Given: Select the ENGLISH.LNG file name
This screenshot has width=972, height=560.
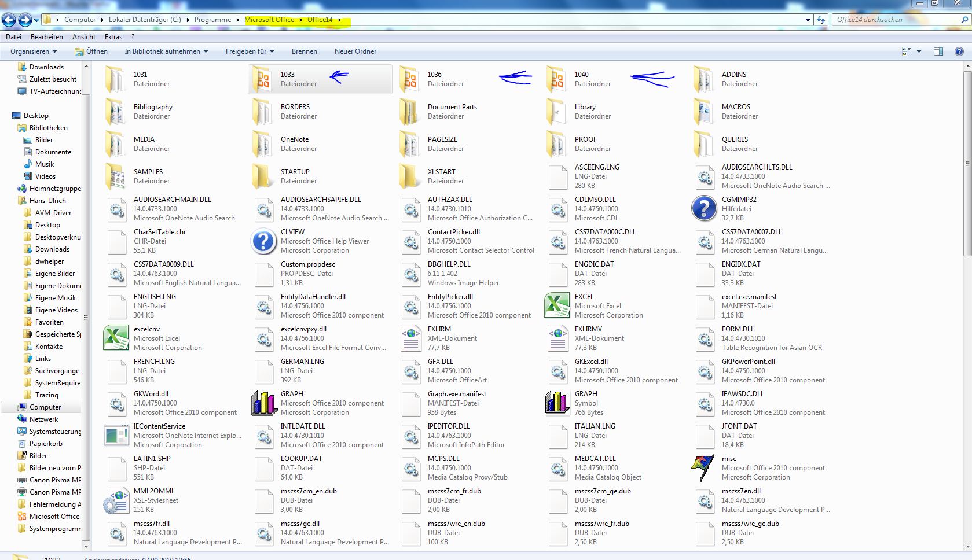Looking at the screenshot, I should (155, 297).
